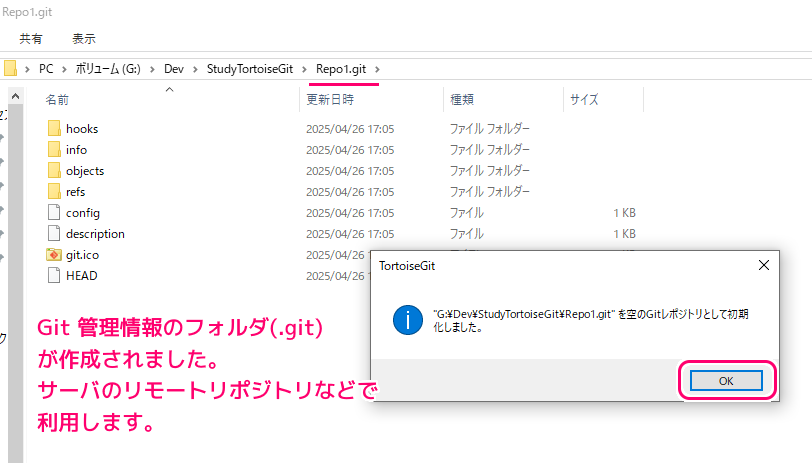The height and width of the screenshot is (463, 812).
Task: Click the git.ico image file icon
Action: pyautogui.click(x=54, y=255)
